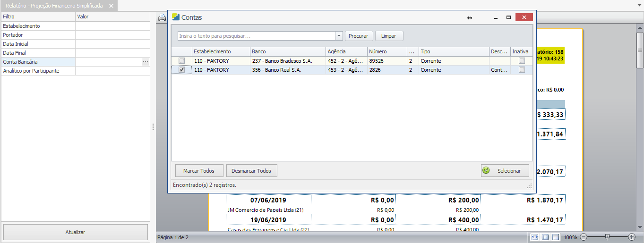Click the zoom out minus icon
Screen dimensions: 644x243
coord(584,237)
